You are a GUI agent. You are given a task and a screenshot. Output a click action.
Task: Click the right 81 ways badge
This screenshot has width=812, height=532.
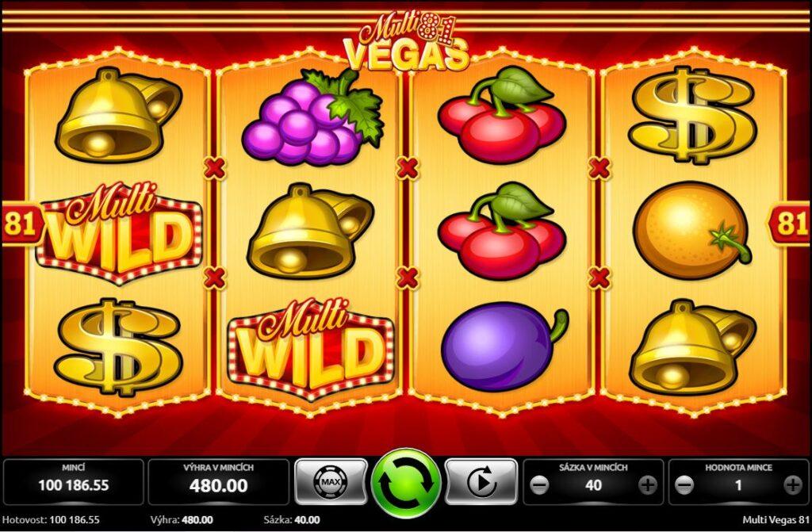click(x=789, y=224)
